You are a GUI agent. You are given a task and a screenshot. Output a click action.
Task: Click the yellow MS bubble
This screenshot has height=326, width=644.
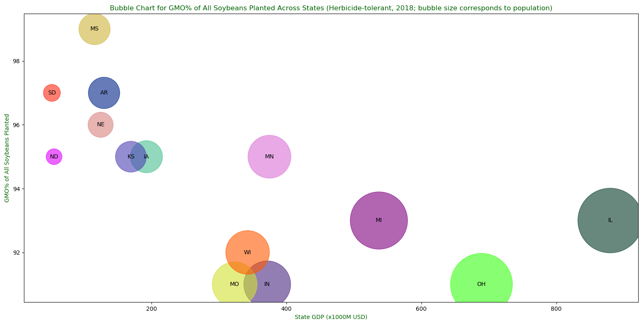coord(95,29)
